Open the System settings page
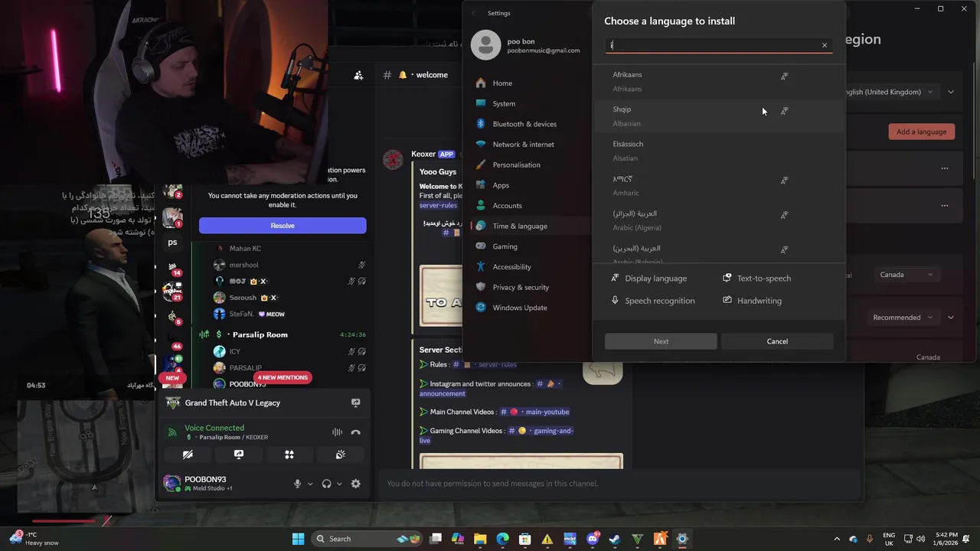 click(531, 103)
